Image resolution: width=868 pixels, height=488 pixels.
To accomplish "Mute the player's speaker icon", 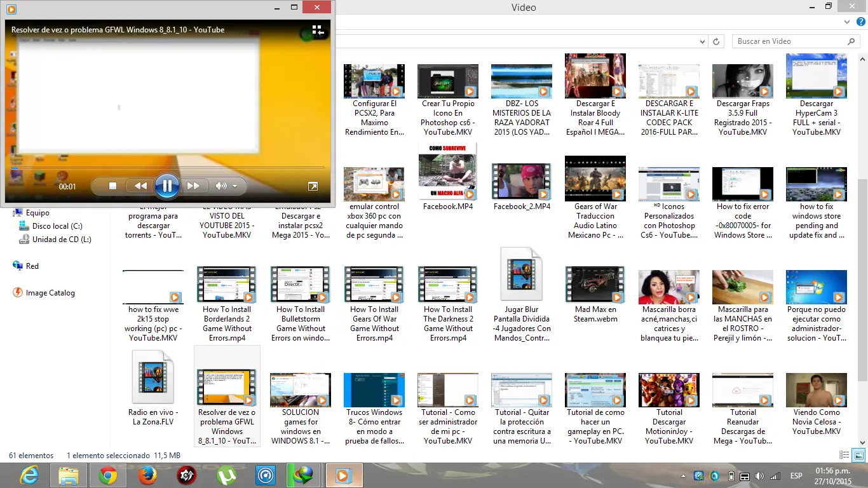I will pos(220,186).
